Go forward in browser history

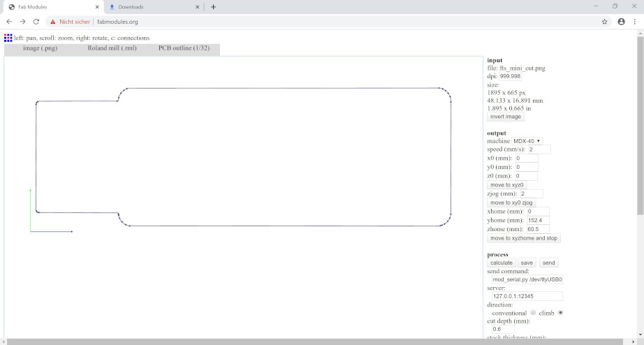22,22
